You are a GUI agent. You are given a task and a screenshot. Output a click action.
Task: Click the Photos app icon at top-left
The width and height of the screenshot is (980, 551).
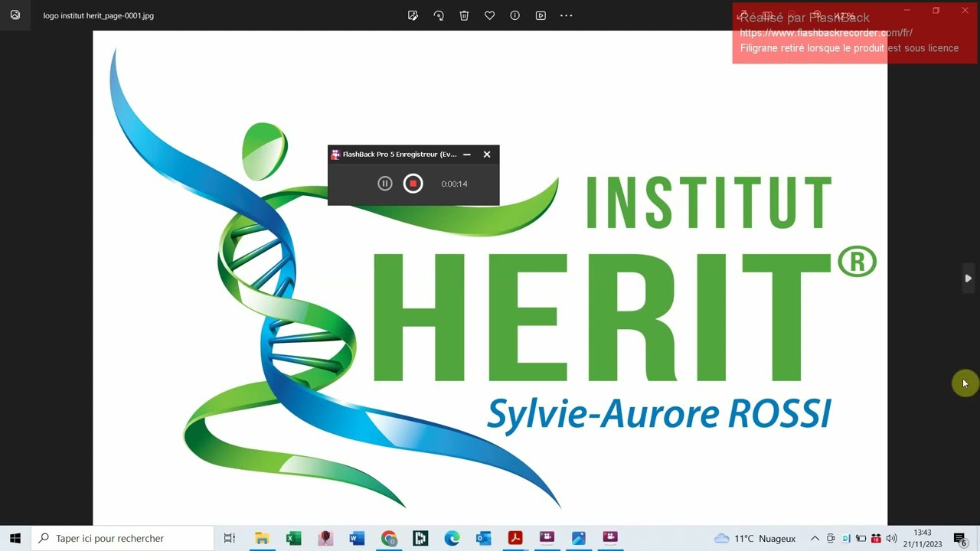[15, 15]
